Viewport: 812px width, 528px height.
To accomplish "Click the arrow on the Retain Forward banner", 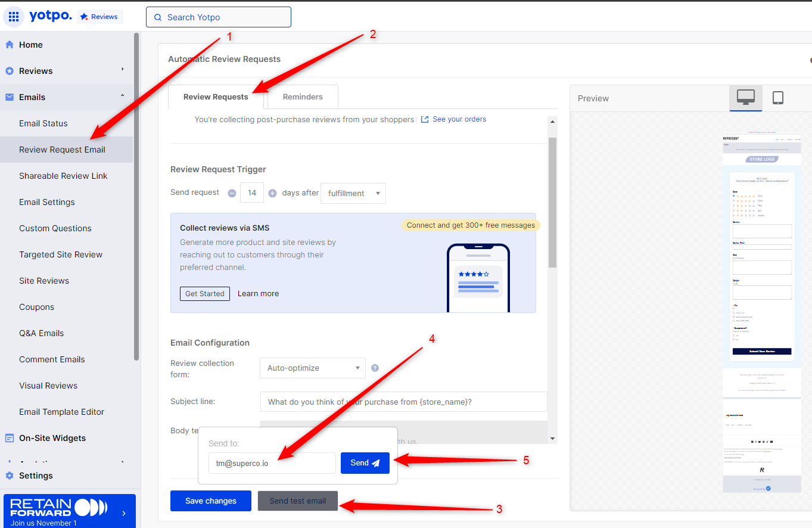I will click(124, 513).
